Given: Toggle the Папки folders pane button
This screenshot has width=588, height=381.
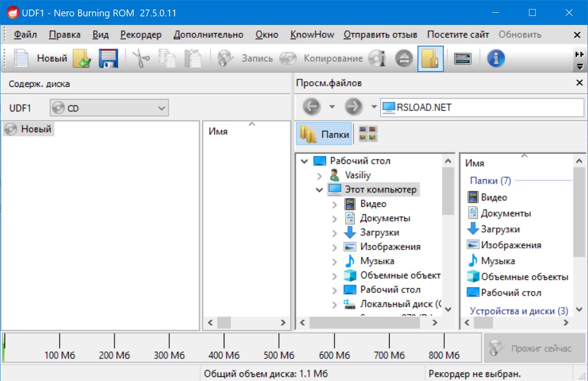Looking at the screenshot, I should [324, 134].
